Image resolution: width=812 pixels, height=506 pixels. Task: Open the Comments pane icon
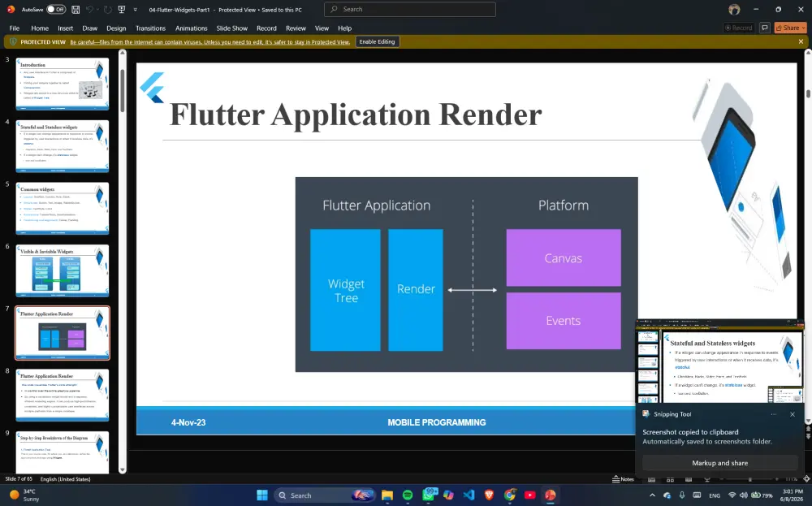(x=764, y=28)
